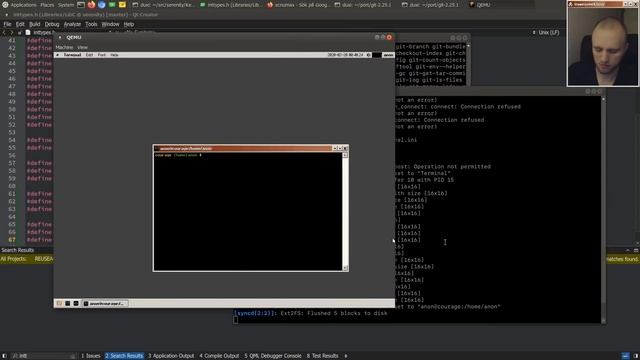
Task: Go back in Qt Creator editor history
Action: pyautogui.click(x=4, y=32)
